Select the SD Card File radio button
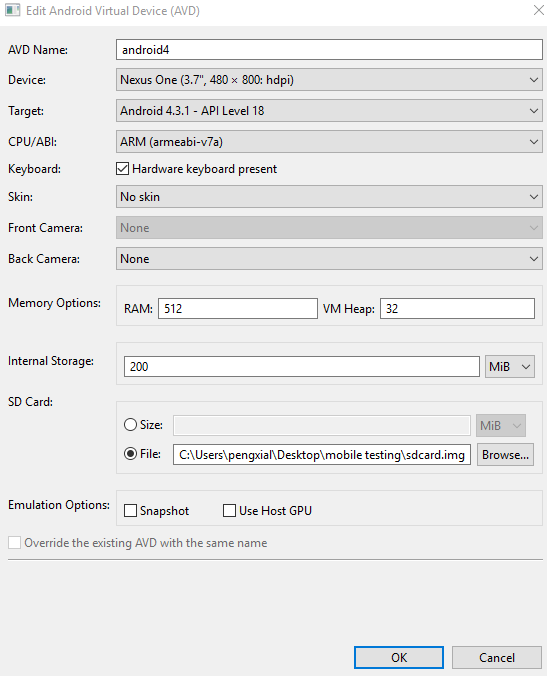This screenshot has width=547, height=676. (130, 454)
